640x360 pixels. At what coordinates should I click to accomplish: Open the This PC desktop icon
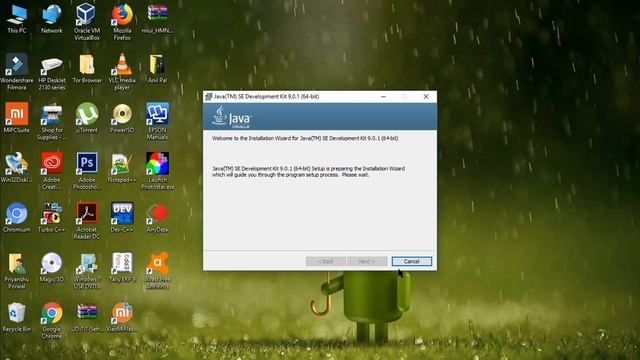[x=17, y=18]
